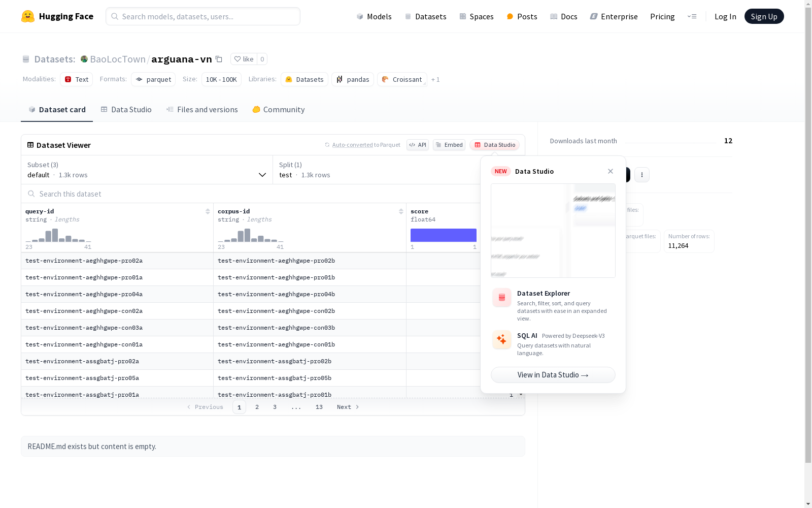Show the +1 additional libraries
The height and width of the screenshot is (508, 812).
tap(435, 79)
